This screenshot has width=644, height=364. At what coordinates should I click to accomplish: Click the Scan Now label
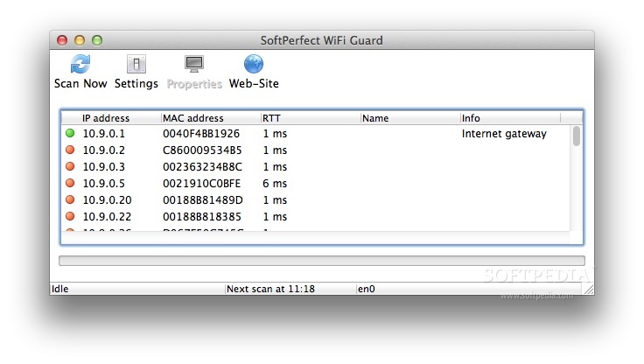pyautogui.click(x=80, y=83)
